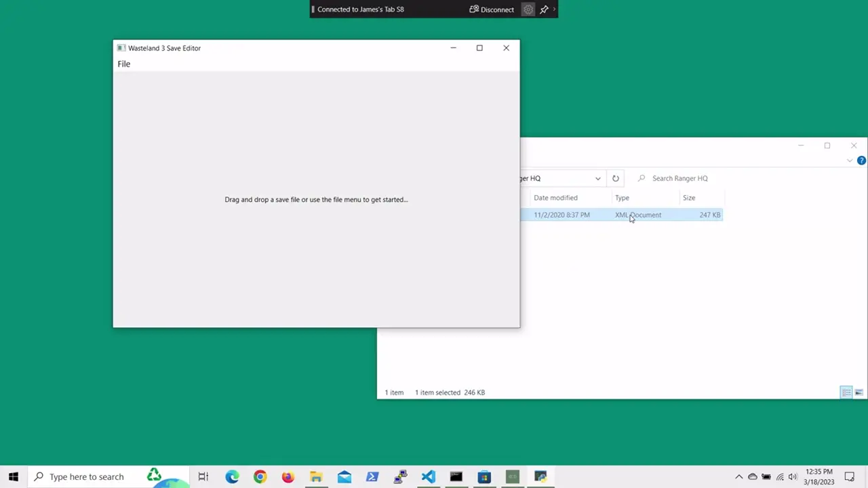Click the search magnifier icon in Explorer
The width and height of the screenshot is (868, 488).
(642, 178)
